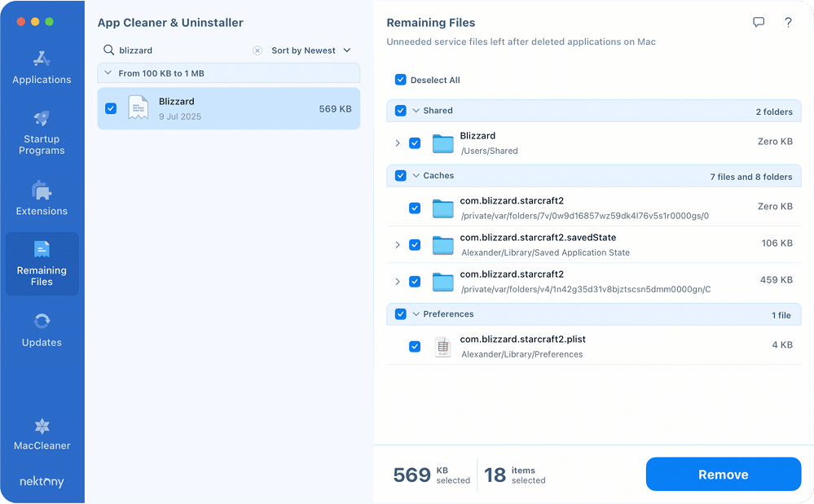Open the feedback chat bubble icon
Viewport: 814px width, 504px height.
coord(759,22)
